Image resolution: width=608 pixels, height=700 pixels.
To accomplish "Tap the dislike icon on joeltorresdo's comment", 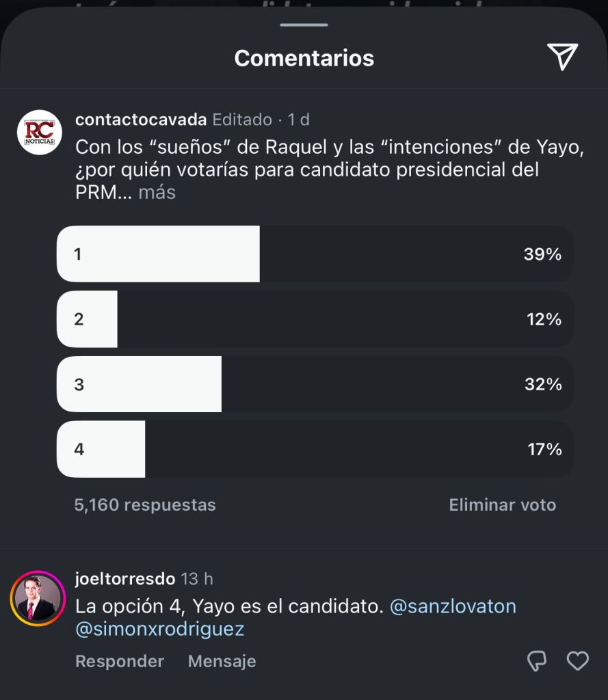I will point(537,660).
